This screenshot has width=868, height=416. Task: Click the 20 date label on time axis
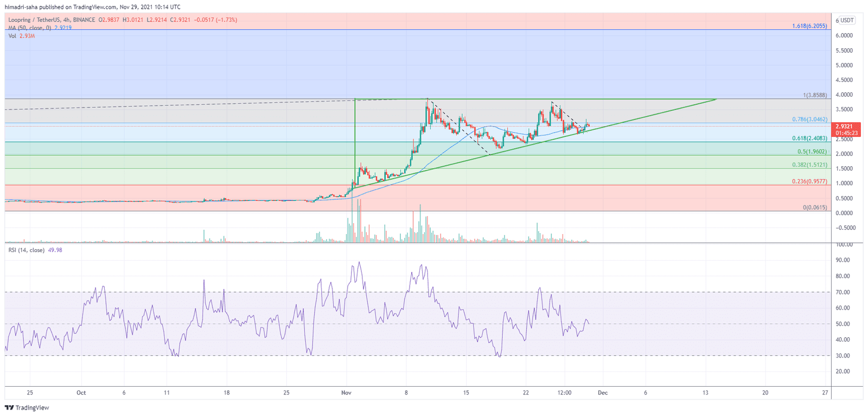click(x=765, y=393)
